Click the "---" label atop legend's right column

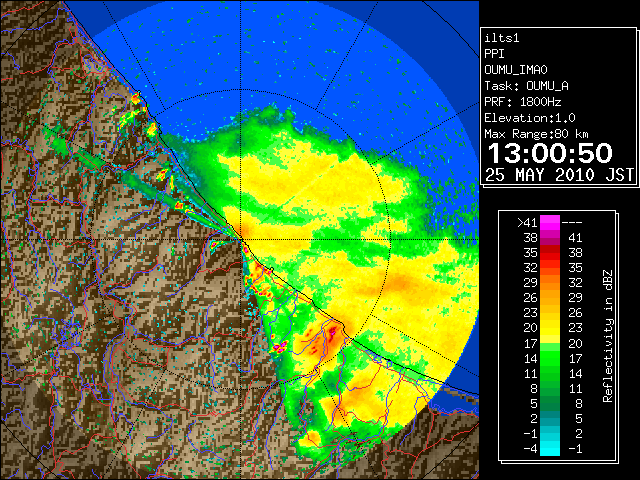[572, 222]
